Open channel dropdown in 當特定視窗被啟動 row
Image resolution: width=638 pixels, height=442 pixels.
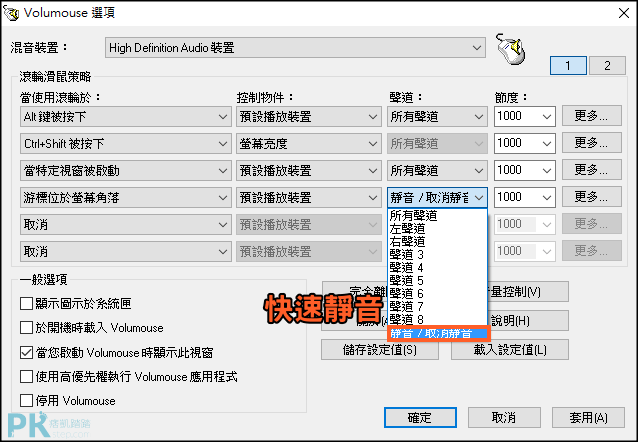437,171
